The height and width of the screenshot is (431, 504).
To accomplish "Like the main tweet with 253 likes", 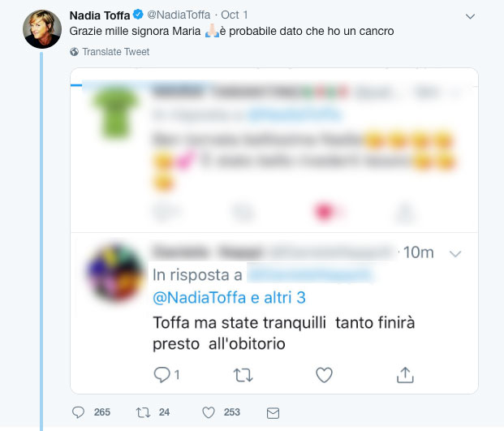I will pos(210,412).
